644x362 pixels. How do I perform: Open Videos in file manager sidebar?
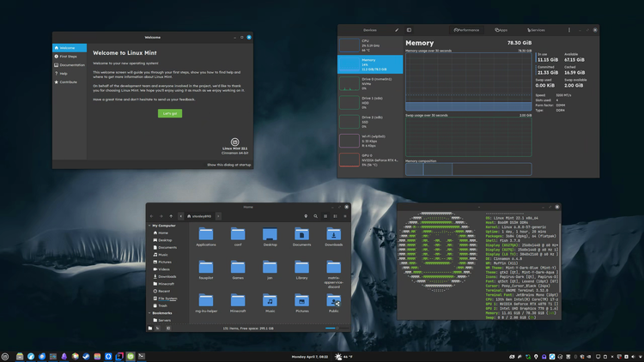[161, 269]
